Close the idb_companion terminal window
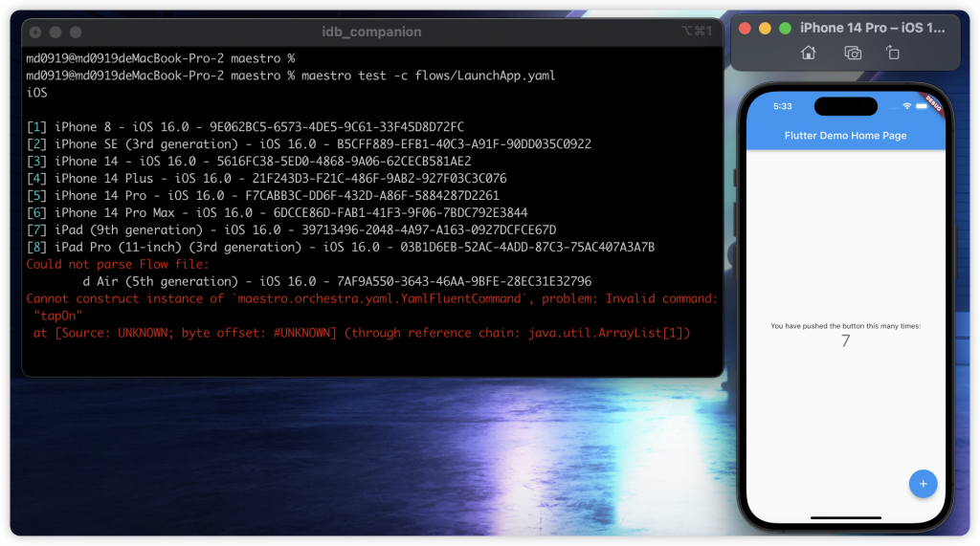 tap(35, 32)
